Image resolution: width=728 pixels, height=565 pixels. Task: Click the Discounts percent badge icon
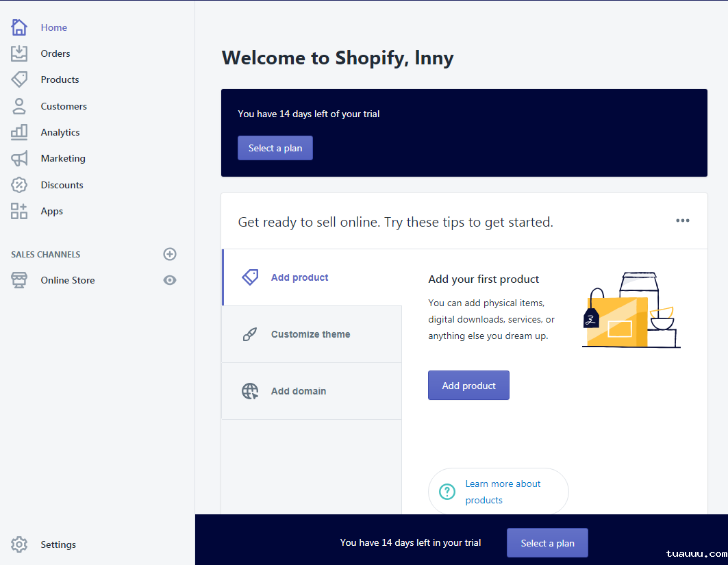(19, 185)
